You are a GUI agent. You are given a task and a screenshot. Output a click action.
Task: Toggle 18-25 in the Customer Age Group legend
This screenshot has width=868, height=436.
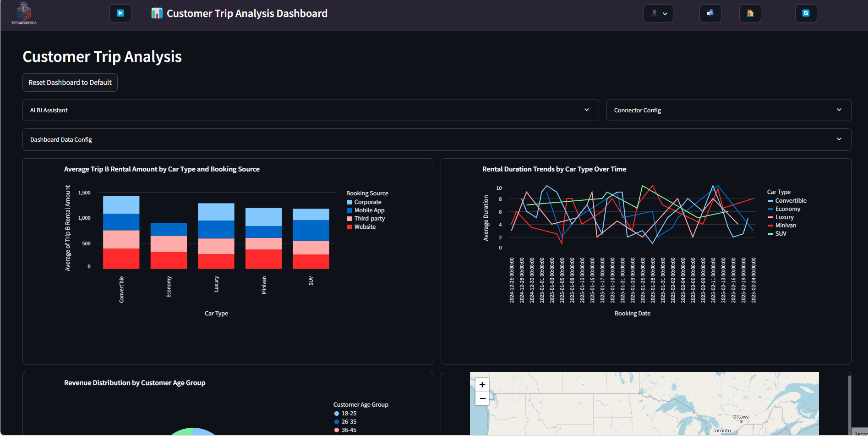coord(345,414)
